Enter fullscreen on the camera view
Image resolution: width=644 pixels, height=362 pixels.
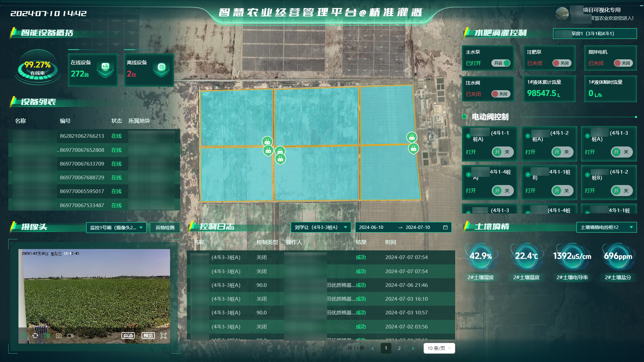coord(164,336)
